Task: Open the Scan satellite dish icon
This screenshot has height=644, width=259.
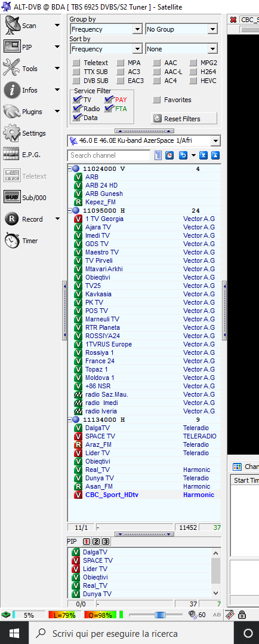Action: [x=13, y=26]
